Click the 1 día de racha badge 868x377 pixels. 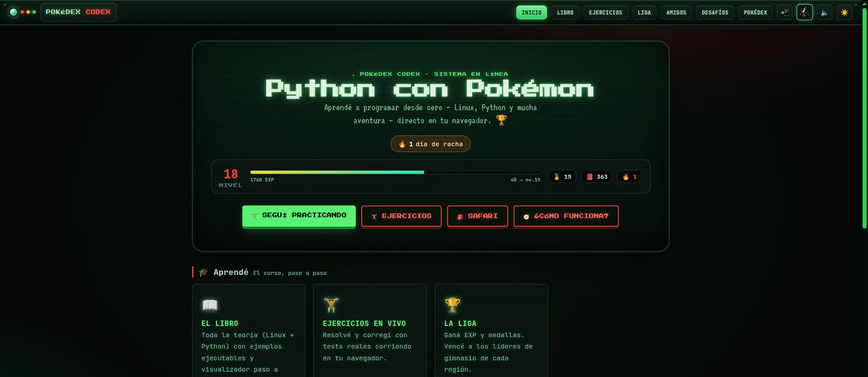(x=430, y=144)
